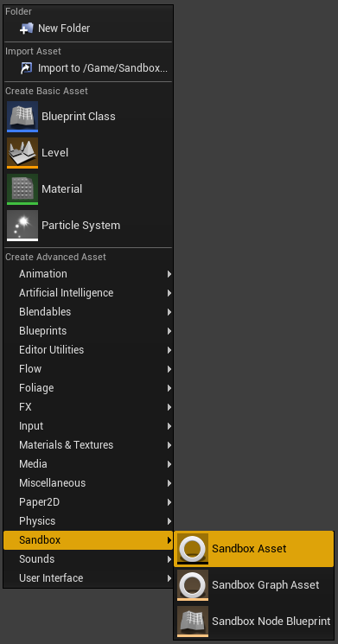
Task: Select the Sandbox Asset ring icon
Action: [193, 549]
